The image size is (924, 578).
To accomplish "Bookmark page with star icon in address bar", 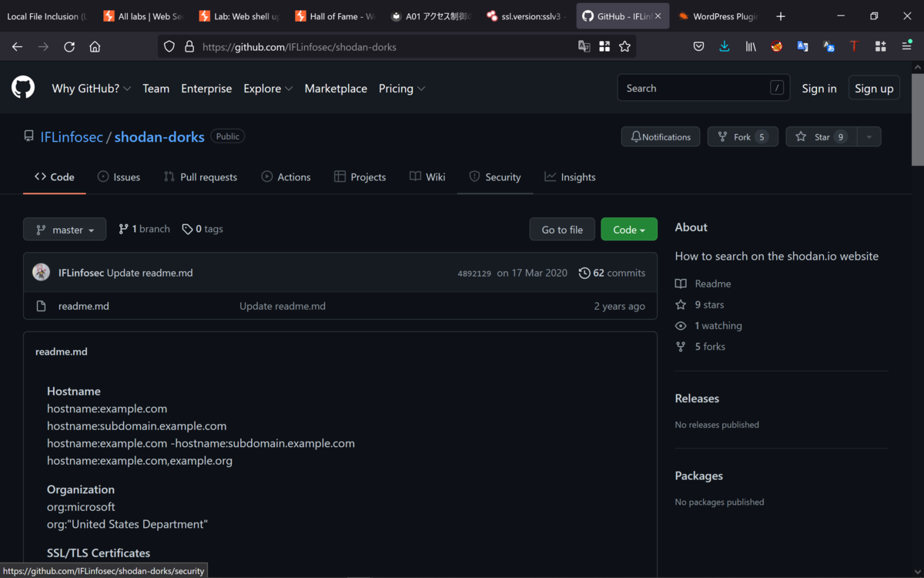I will (624, 47).
